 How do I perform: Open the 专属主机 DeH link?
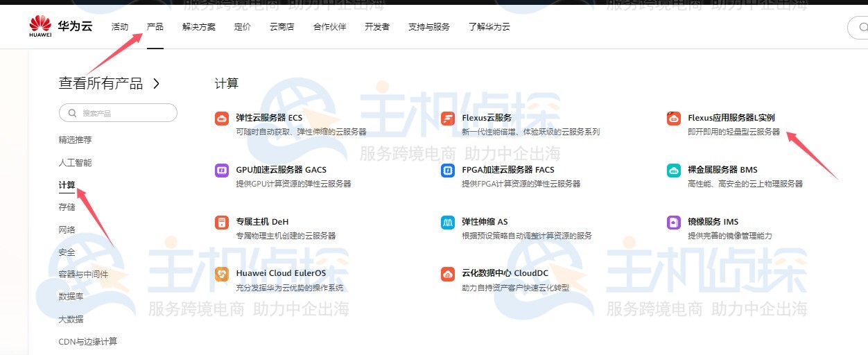[262, 222]
